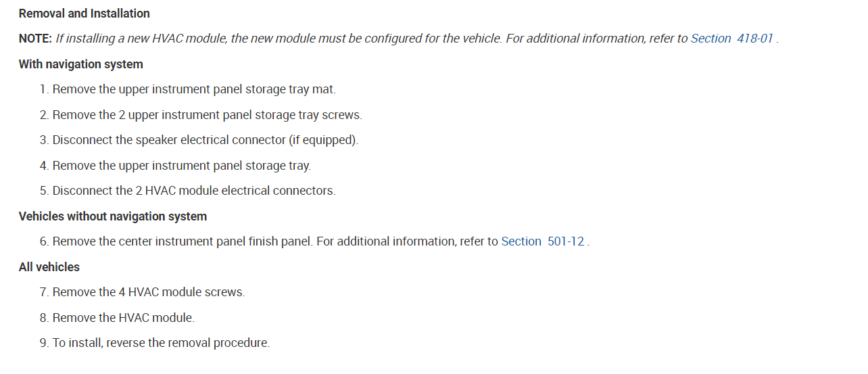Click the italic sentence about configuring new module
The image size is (868, 374).
coord(279,39)
